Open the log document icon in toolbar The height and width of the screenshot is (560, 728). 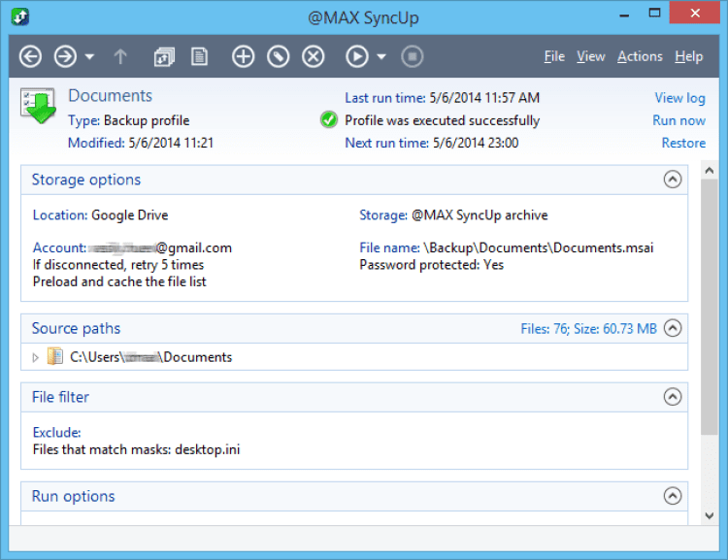tap(200, 56)
